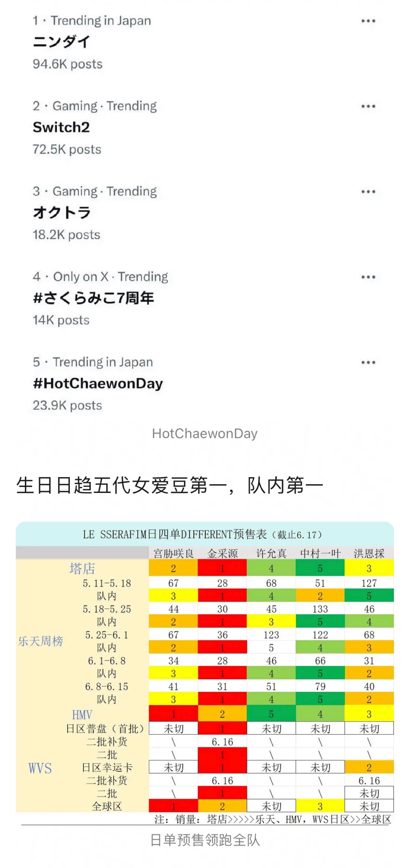Tap the HotChaewonDay image caption

tap(205, 433)
